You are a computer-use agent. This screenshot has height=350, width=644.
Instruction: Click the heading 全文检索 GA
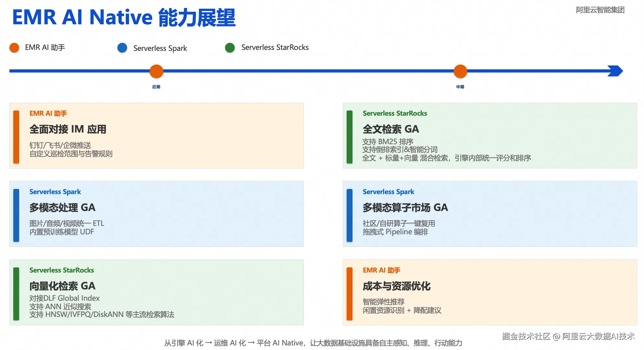click(x=391, y=129)
